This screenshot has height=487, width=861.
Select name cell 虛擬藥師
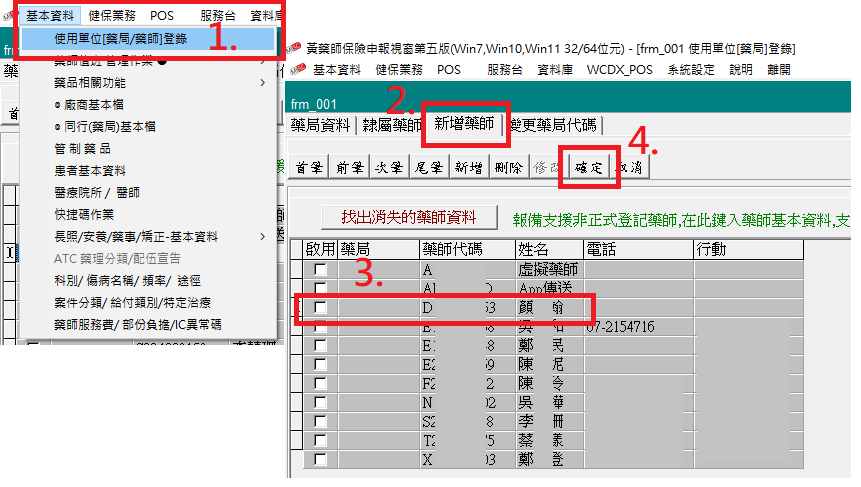(x=550, y=269)
